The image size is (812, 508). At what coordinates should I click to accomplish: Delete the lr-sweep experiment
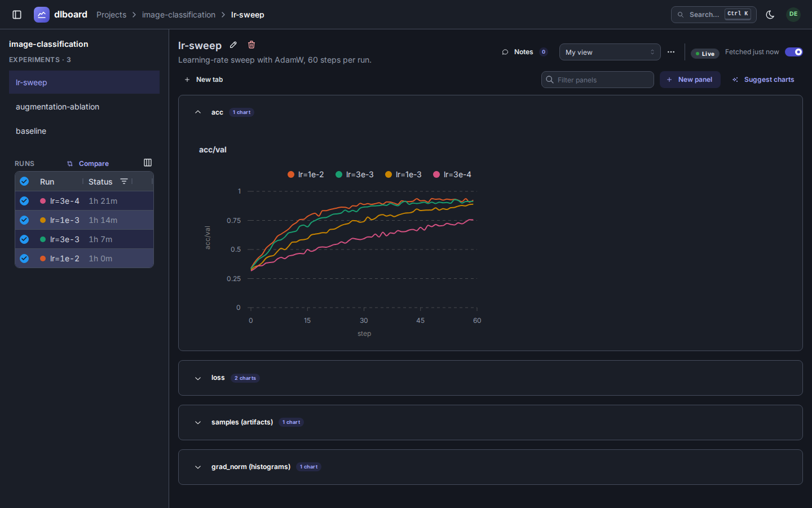(x=251, y=45)
